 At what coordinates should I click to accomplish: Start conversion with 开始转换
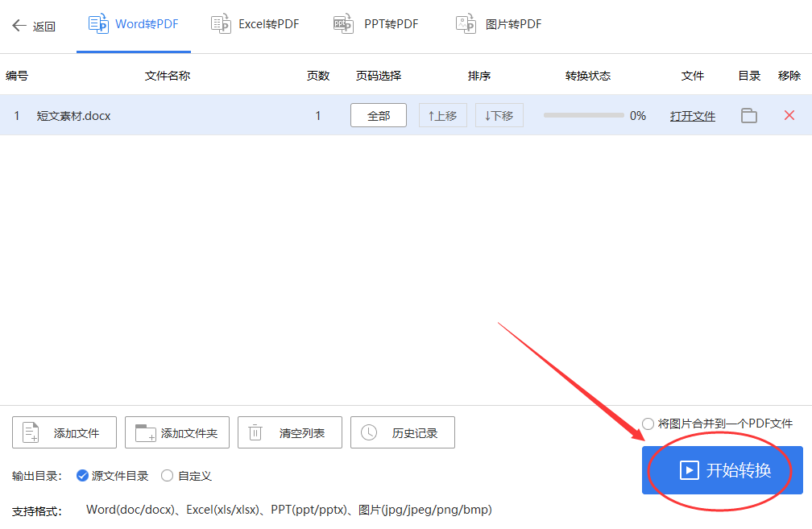click(723, 470)
